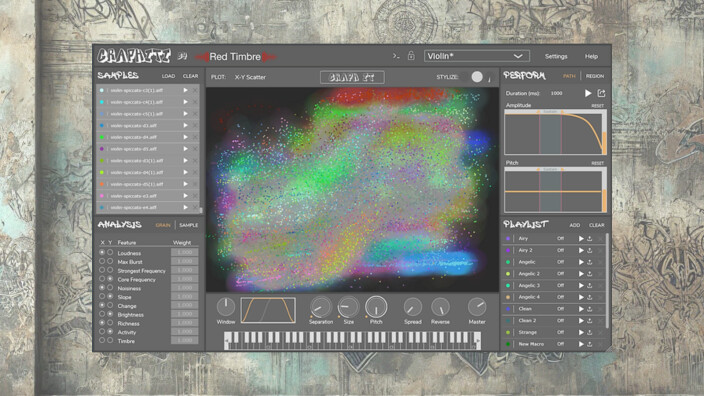Image resolution: width=704 pixels, height=396 pixels.
Task: Click the Master knob
Action: click(x=476, y=307)
